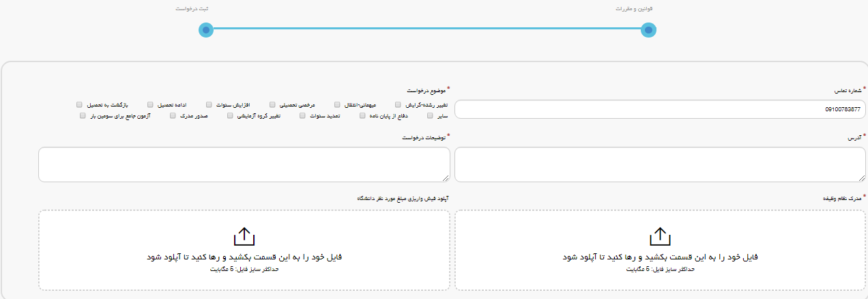
Task: Tick the سایر checkbox
Action: pos(429,116)
